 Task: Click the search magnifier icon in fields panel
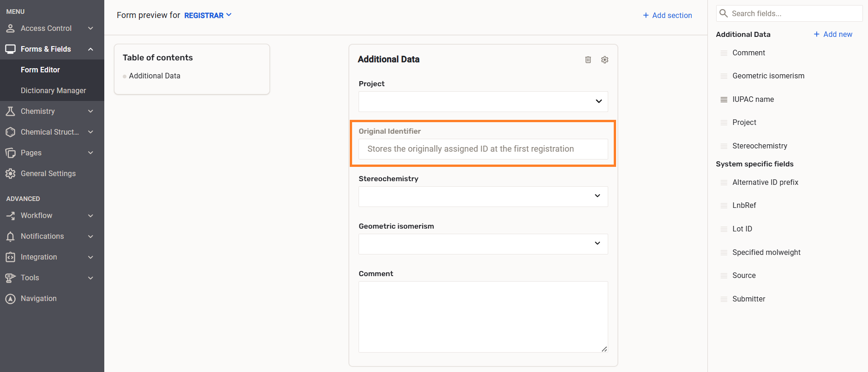tap(724, 13)
